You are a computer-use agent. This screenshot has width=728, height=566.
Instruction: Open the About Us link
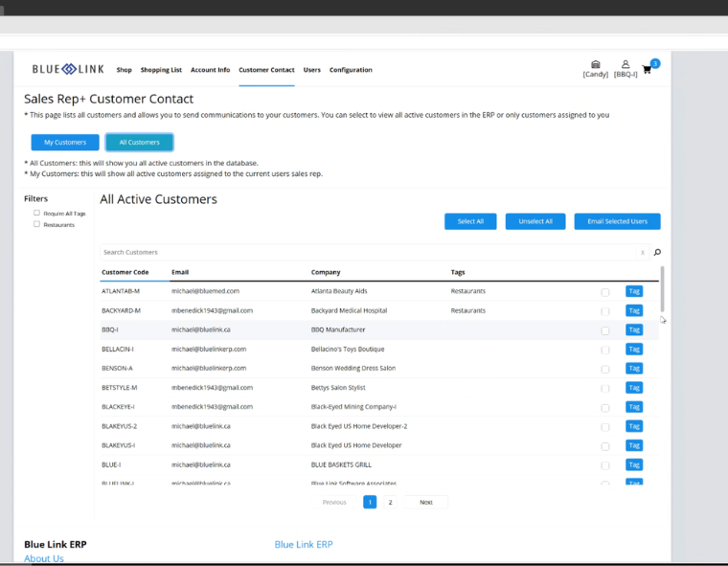click(44, 558)
